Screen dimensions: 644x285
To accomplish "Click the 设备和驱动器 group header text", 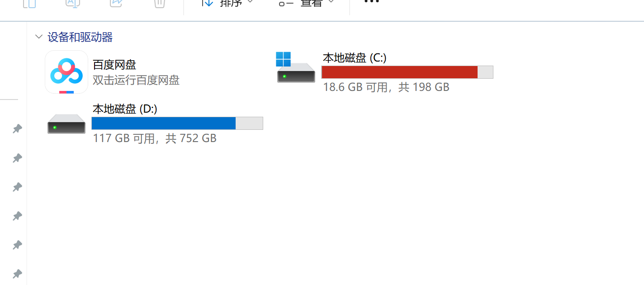I will 80,37.
